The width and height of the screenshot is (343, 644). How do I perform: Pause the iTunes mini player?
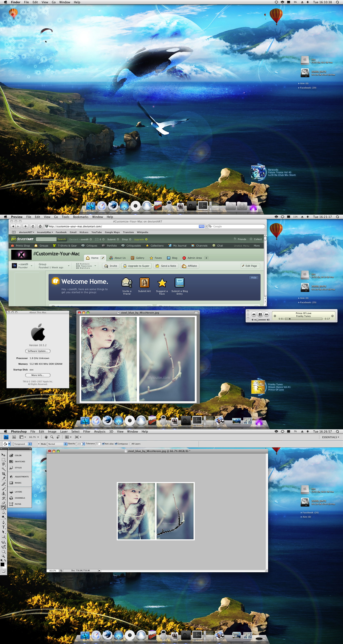pos(260,314)
